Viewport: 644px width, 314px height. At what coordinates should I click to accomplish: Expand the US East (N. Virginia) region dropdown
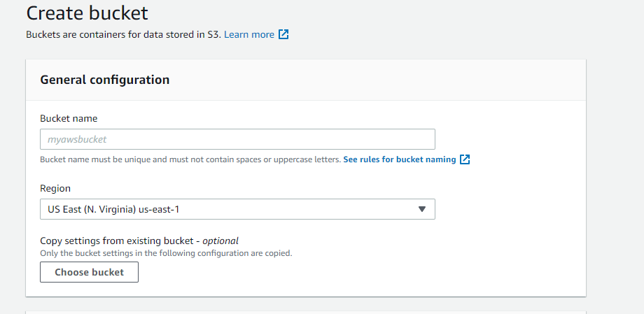(x=237, y=209)
